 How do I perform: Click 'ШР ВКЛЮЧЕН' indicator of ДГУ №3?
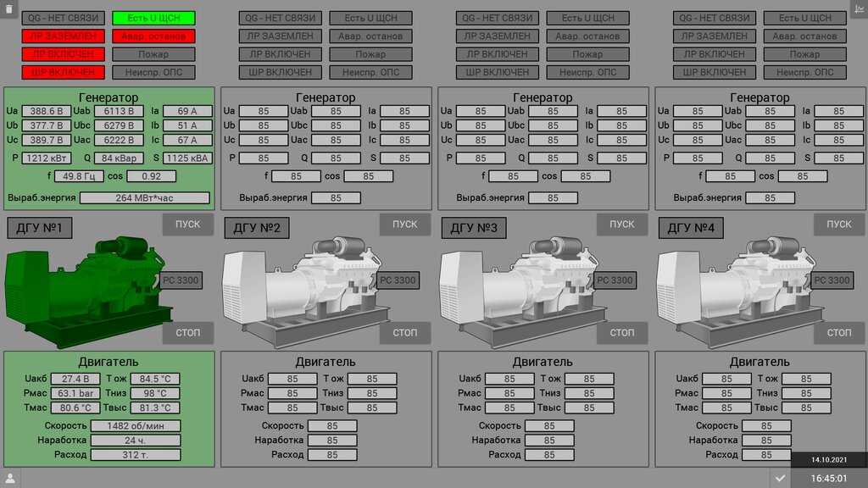pyautogui.click(x=497, y=72)
